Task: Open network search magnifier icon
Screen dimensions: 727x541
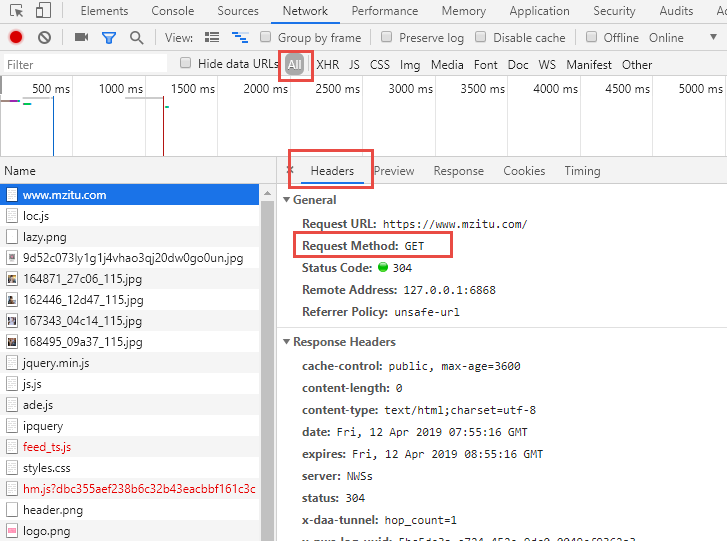Action: click(136, 38)
